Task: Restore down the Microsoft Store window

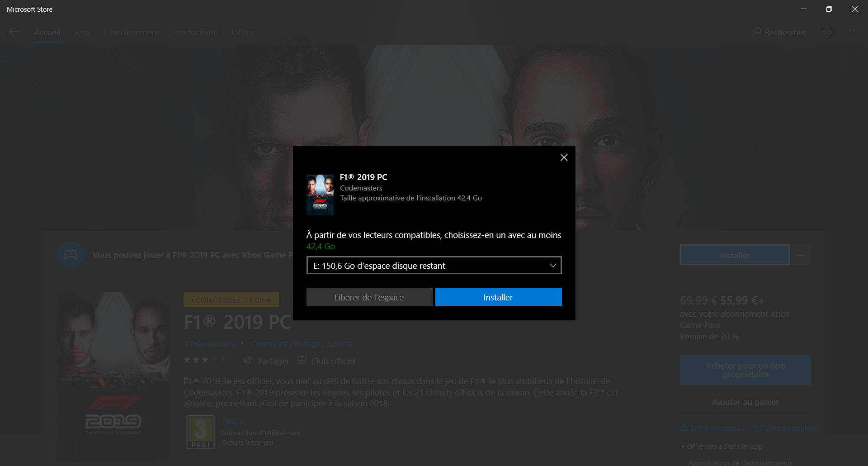Action: [829, 9]
